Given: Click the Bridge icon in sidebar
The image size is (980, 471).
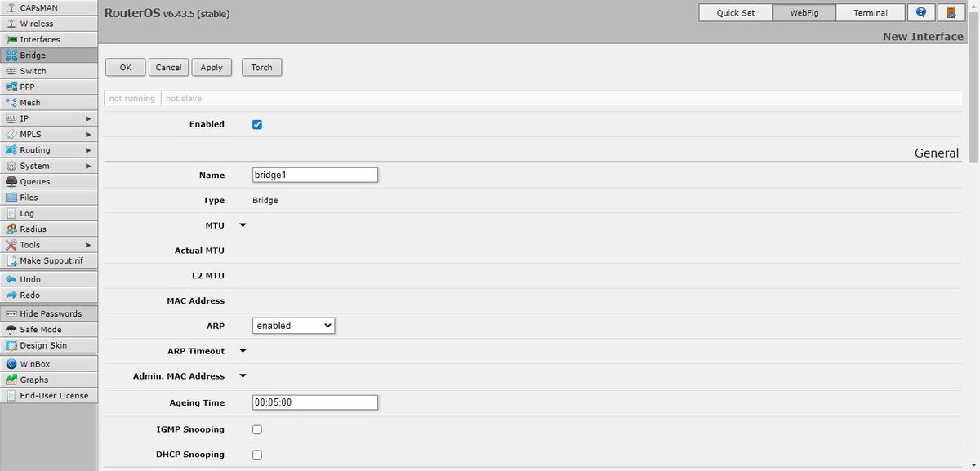Looking at the screenshot, I should [x=11, y=56].
